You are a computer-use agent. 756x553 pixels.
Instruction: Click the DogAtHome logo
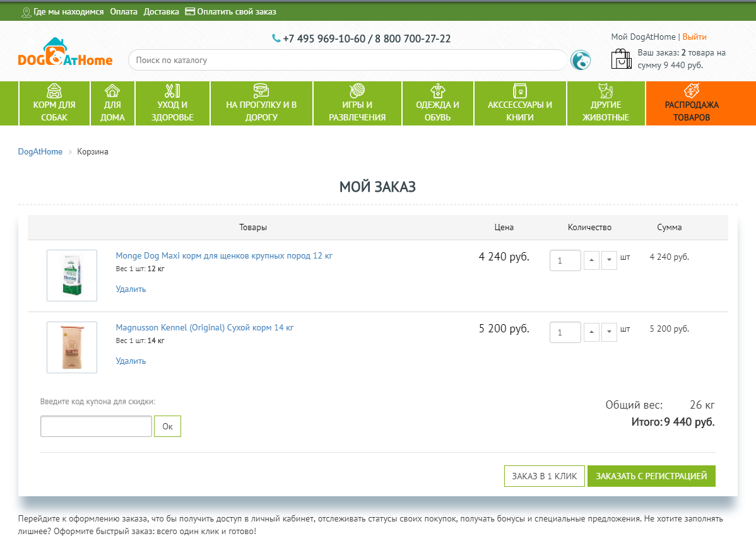click(65, 52)
